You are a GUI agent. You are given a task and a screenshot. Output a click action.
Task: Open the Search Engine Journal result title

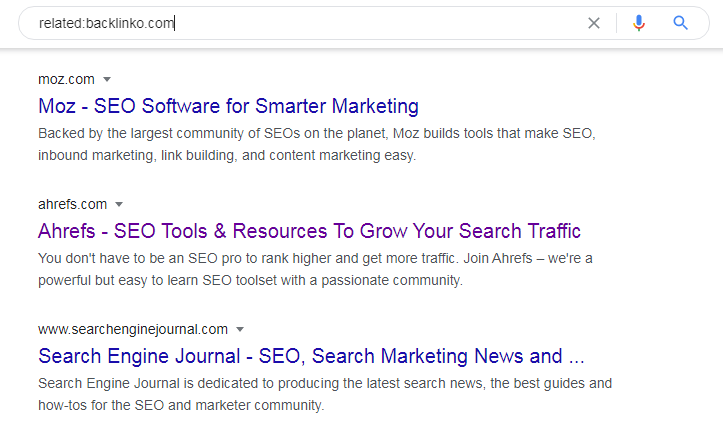tap(311, 356)
